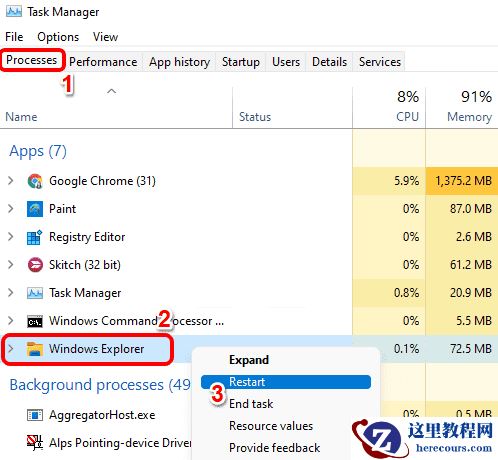Click Registry Editor's 2.6 MB memory value
Viewport: 498px width, 460px height.
[x=474, y=237]
